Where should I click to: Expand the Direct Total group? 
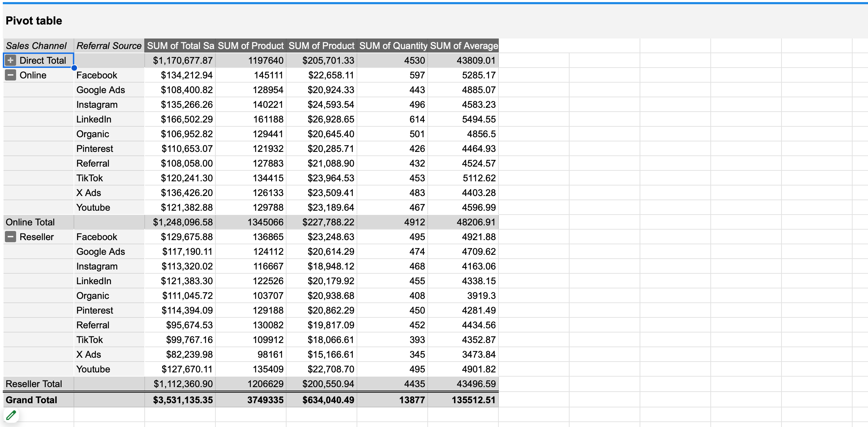(x=11, y=61)
